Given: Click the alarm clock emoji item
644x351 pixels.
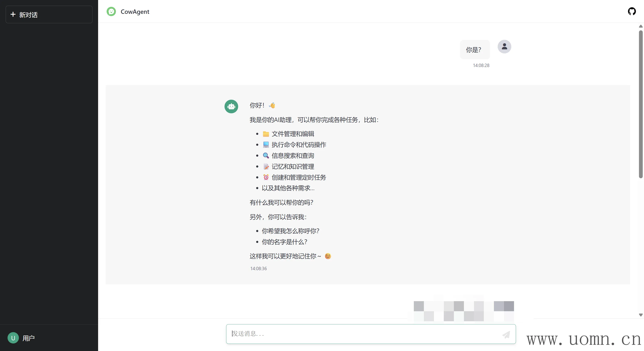Looking at the screenshot, I should pos(266,177).
